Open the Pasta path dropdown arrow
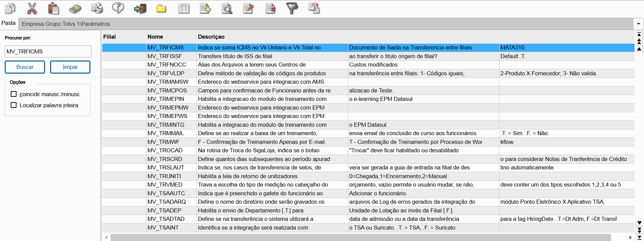Viewport: 644px width, 241px height. coord(638,24)
